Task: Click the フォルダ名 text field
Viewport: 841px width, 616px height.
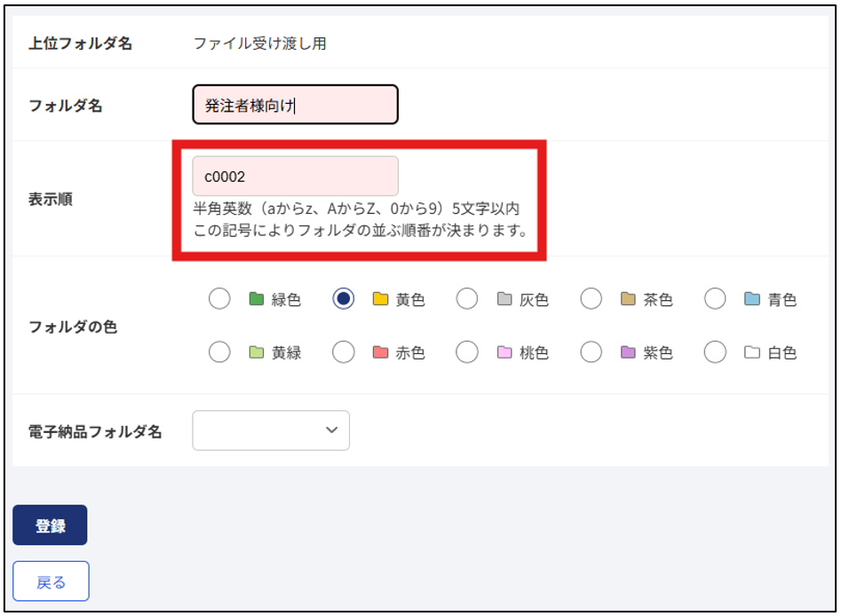Action: click(296, 105)
